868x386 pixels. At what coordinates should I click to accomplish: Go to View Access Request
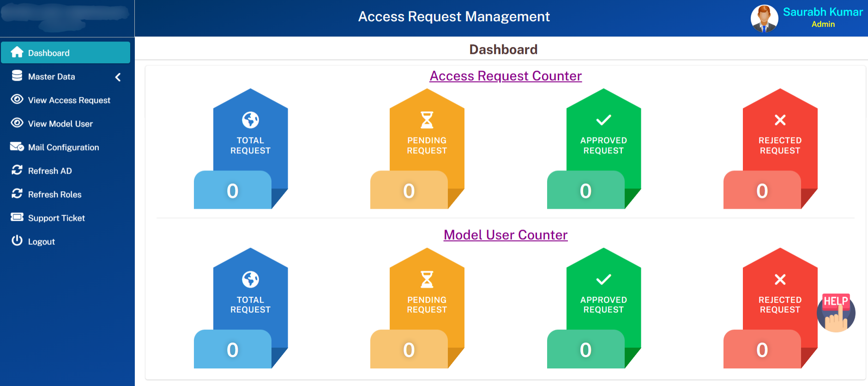click(x=66, y=100)
